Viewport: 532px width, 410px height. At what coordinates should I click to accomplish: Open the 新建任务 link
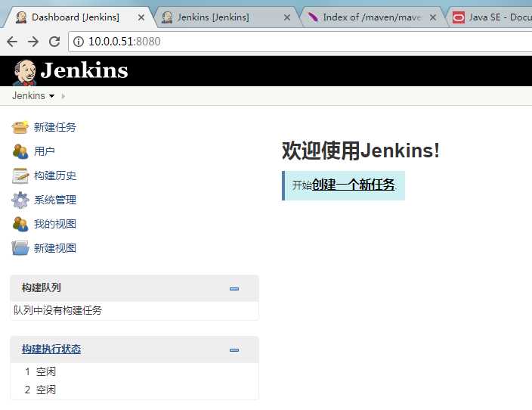55,127
